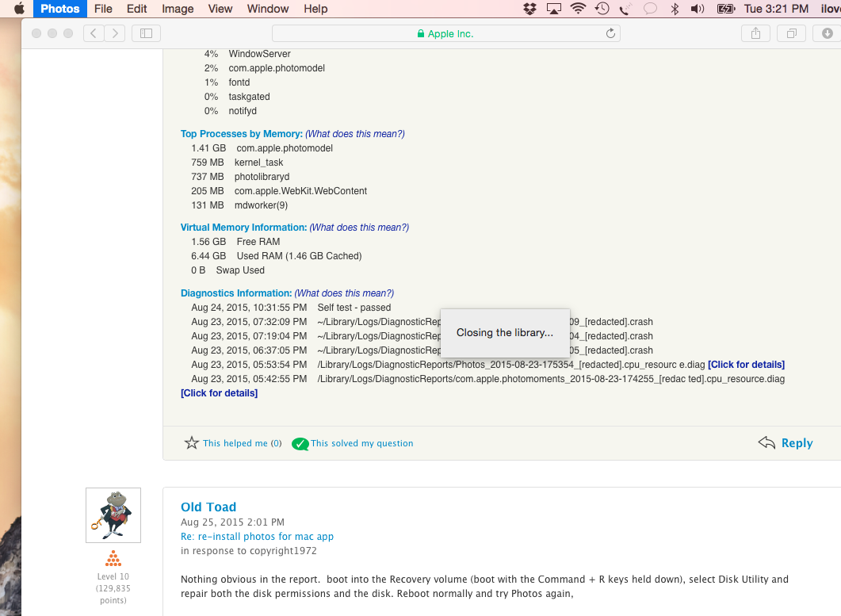841x616 pixels.
Task: Select the 'photolibraryd' 737 MB row
Action: pyautogui.click(x=240, y=177)
